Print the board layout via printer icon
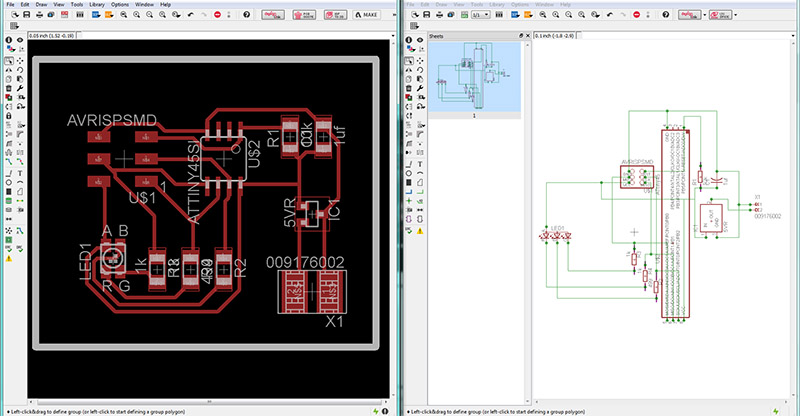This screenshot has height=416, width=800. click(x=39, y=15)
